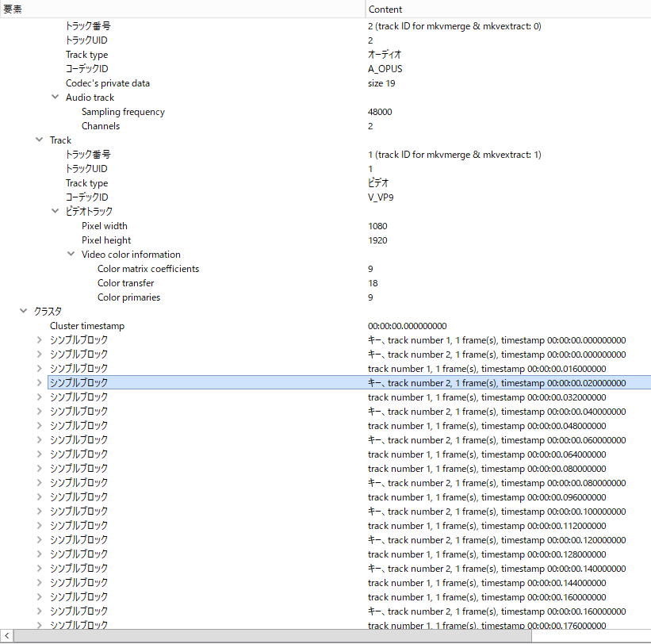Collapse the Track node above V_VP9 details

[x=40, y=140]
